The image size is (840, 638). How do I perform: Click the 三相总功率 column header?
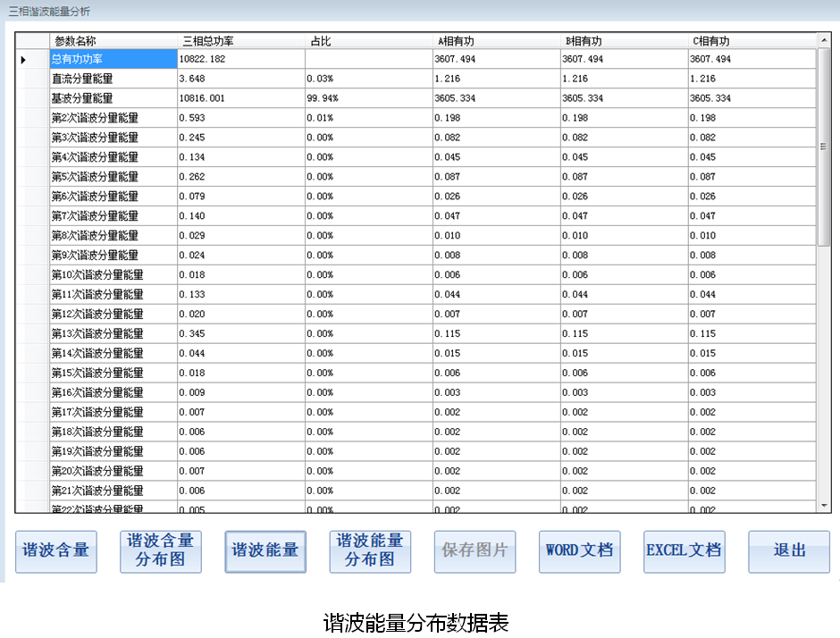[x=240, y=41]
